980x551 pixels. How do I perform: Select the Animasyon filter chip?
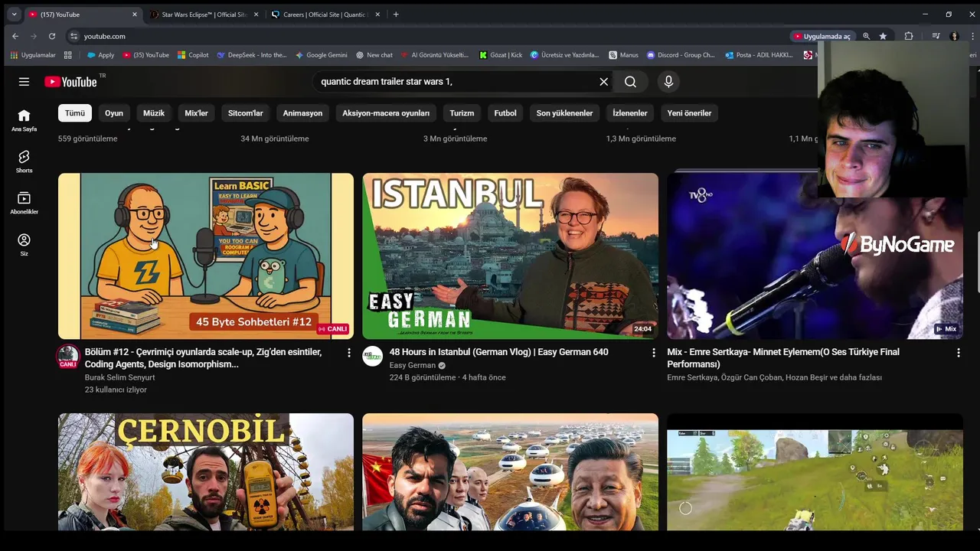302,113
